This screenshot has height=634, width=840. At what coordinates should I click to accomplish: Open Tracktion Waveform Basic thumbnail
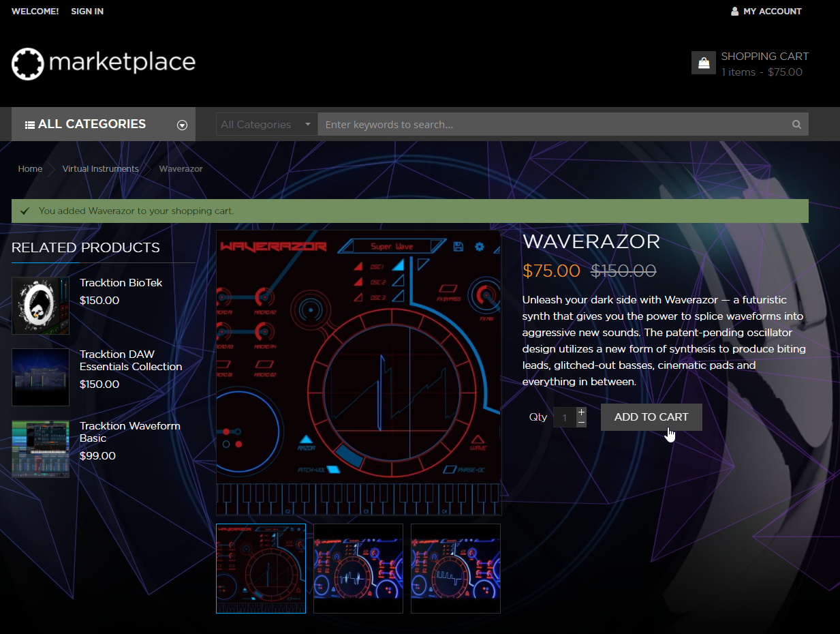pyautogui.click(x=40, y=449)
